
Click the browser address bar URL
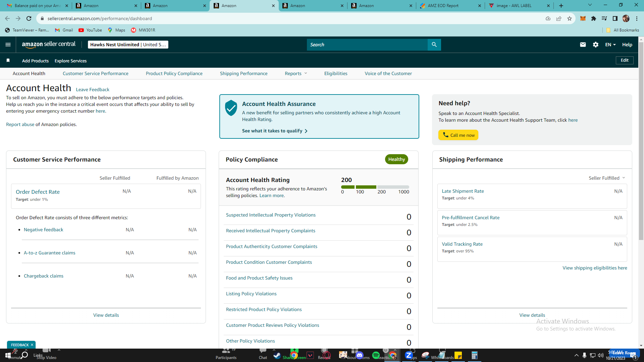coord(100,18)
